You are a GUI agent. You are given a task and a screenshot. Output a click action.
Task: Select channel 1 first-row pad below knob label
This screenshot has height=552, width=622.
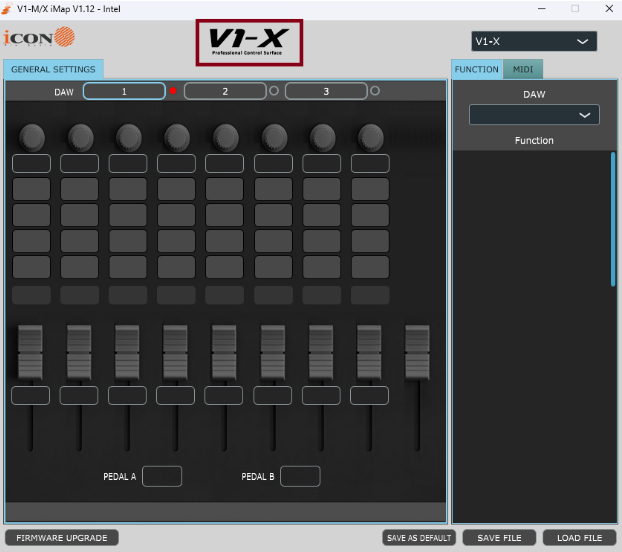pos(31,189)
